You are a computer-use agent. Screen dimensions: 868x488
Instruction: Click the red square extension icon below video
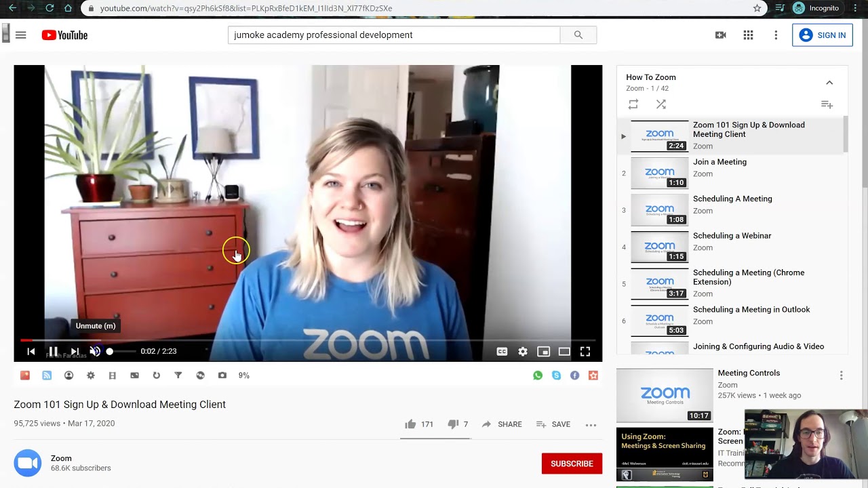(25, 375)
